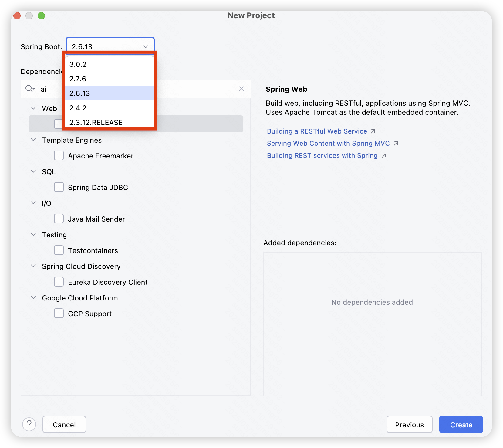503x448 pixels.
Task: Click the I/O category label
Action: 46,203
